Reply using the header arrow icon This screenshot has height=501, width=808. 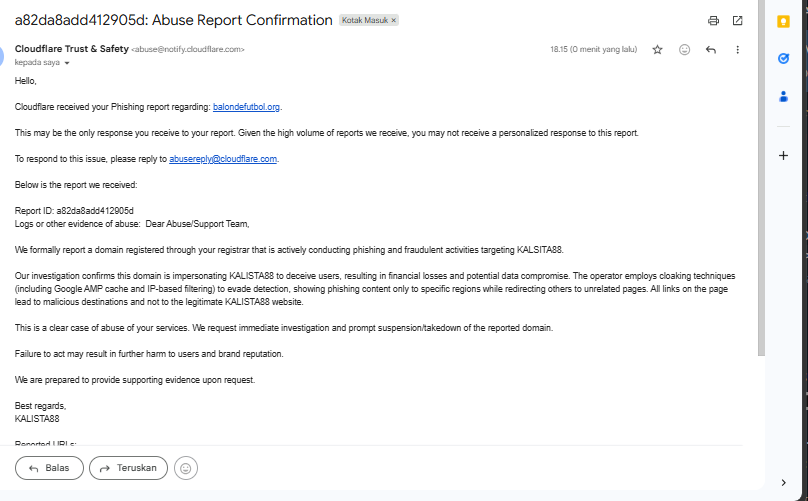pyautogui.click(x=711, y=49)
